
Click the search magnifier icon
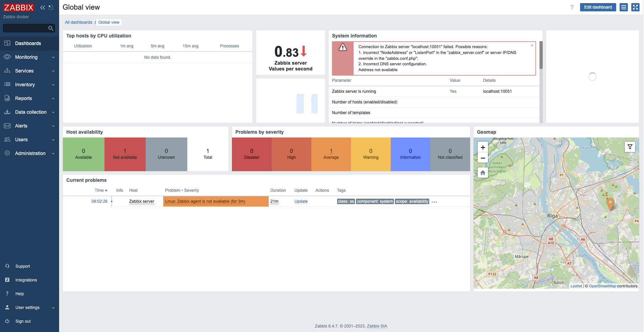tap(51, 28)
